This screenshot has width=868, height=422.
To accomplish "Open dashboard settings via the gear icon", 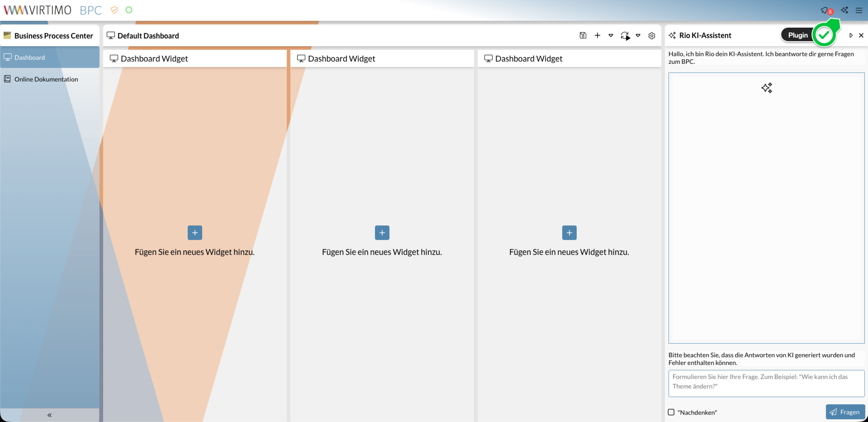I will pos(652,36).
